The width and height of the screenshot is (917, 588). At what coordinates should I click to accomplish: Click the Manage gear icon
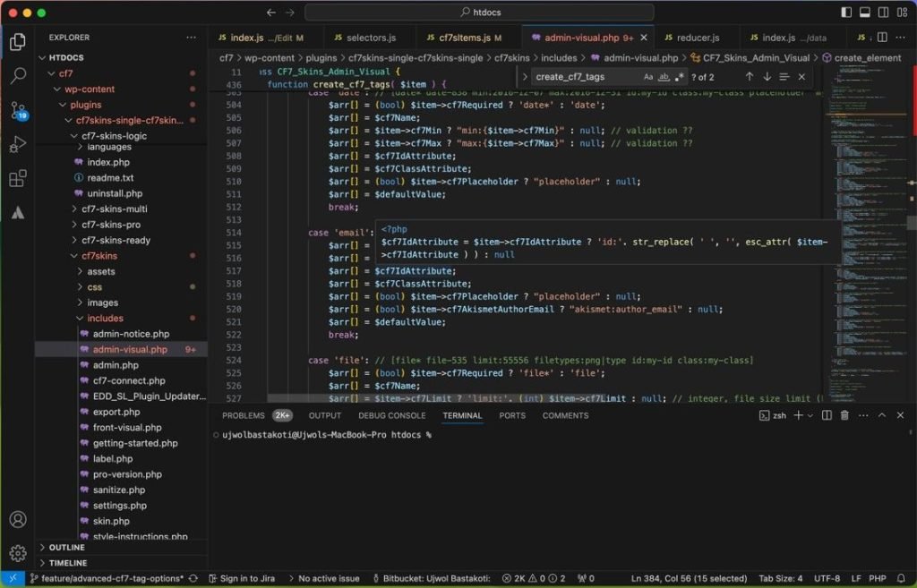18,553
